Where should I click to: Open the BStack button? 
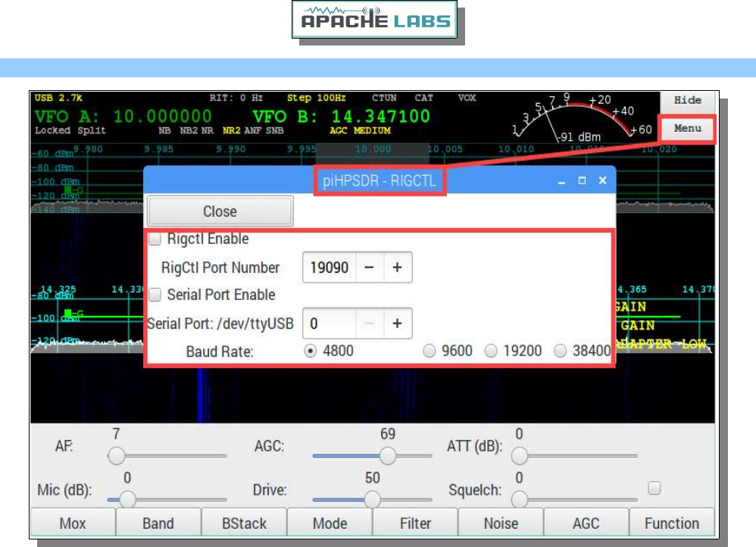coord(244,523)
